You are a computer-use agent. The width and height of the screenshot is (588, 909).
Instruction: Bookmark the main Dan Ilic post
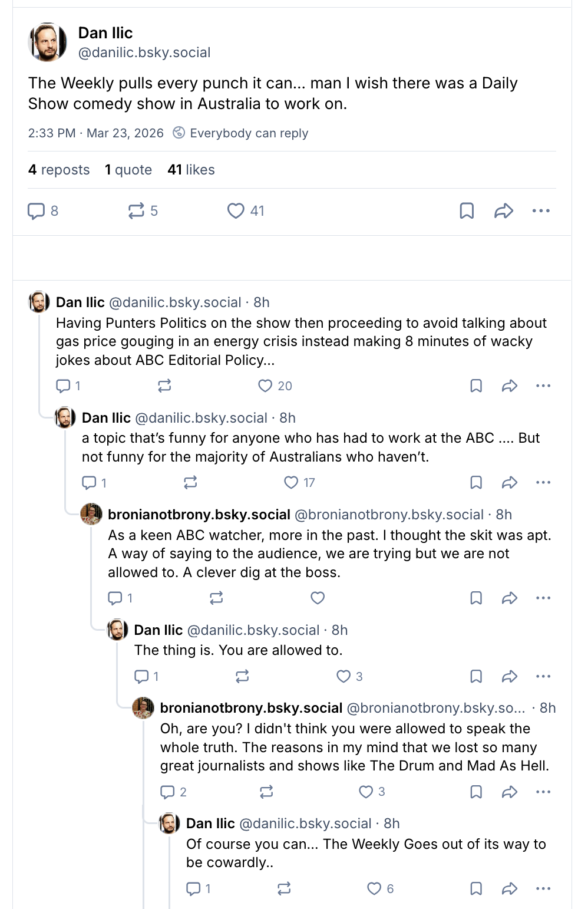tap(467, 211)
